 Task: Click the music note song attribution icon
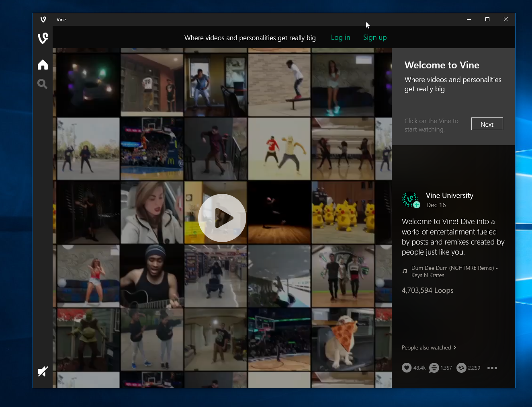405,271
